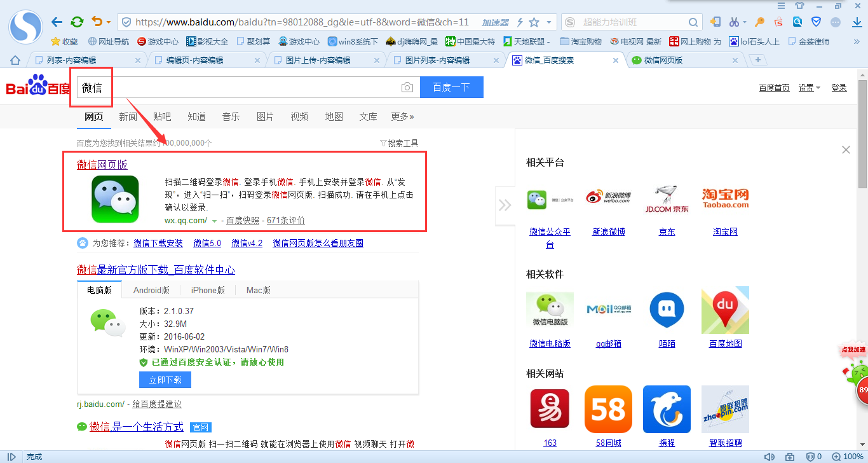This screenshot has width=868, height=463.
Task: Open dropdown next to scissors screenshot icon
Action: coord(745,22)
